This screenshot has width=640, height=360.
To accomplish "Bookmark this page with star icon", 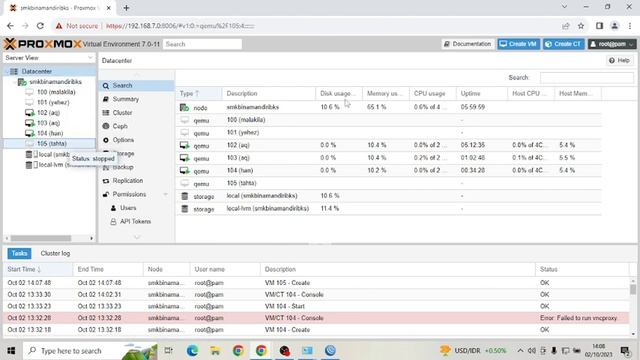I will pos(581,26).
